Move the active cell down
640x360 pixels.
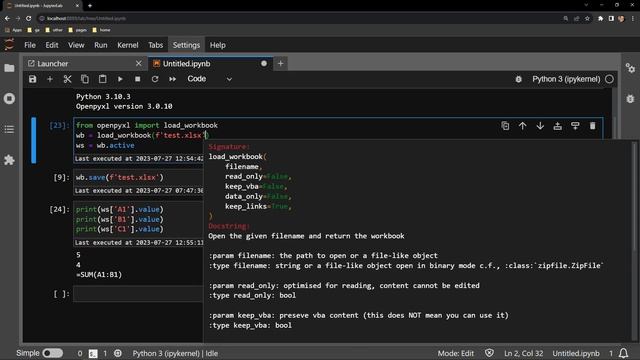click(x=540, y=126)
